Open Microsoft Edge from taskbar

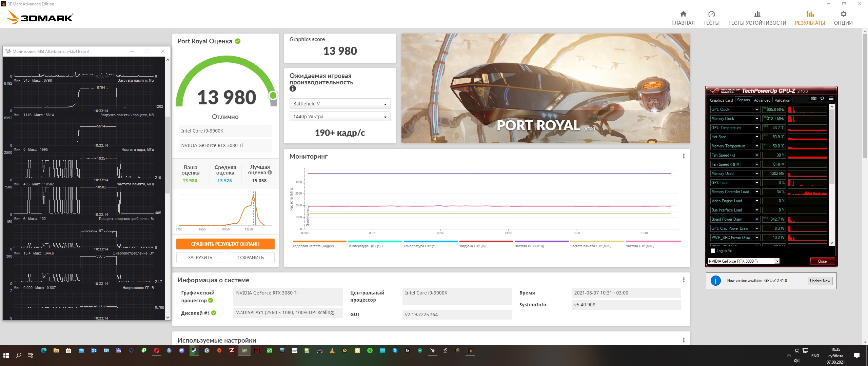click(44, 351)
